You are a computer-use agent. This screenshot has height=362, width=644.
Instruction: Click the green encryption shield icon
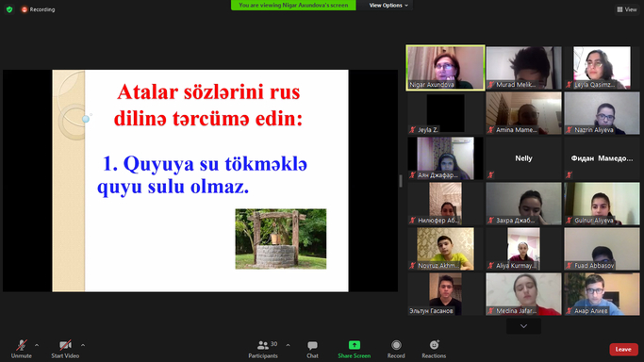(x=9, y=9)
